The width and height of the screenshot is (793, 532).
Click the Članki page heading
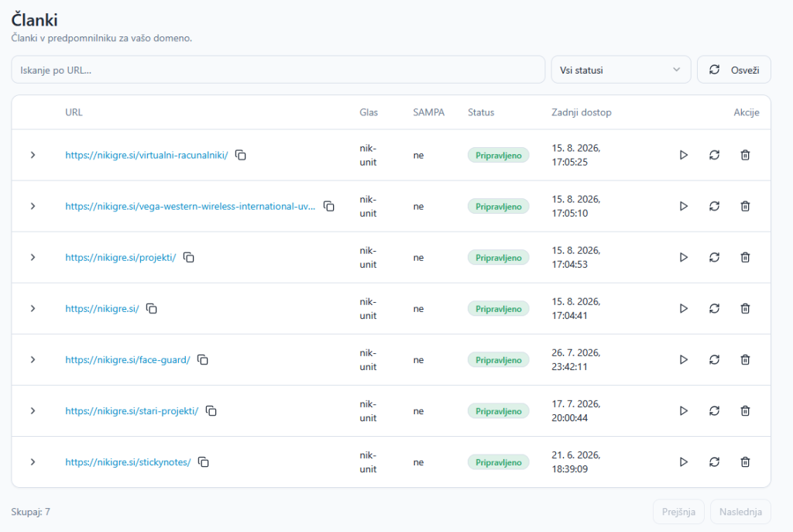(34, 19)
